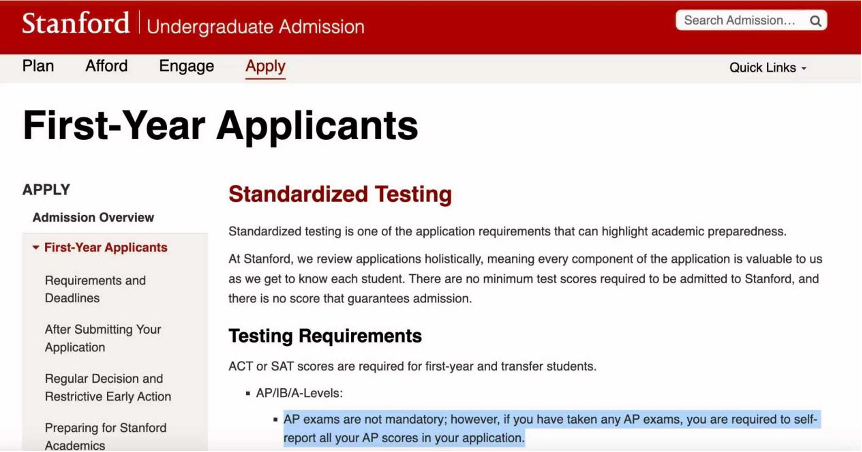Open the Engage menu
This screenshot has height=452, width=862.
[186, 67]
